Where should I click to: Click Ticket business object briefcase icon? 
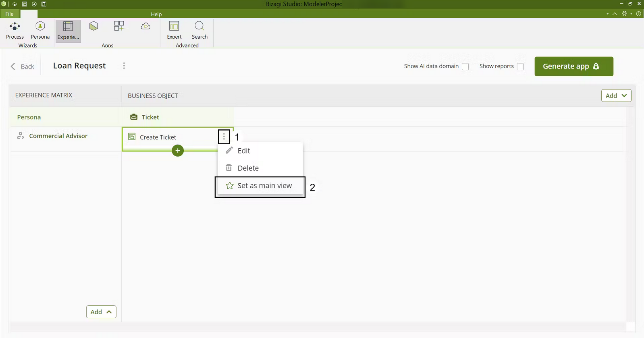click(x=134, y=117)
